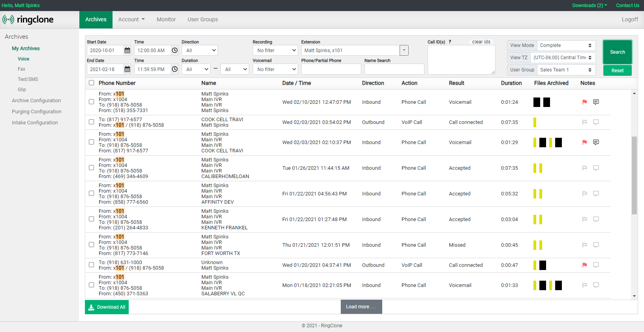
Task: Open notes for 01/22/2021 01:27:48 PM call
Action: (596, 219)
